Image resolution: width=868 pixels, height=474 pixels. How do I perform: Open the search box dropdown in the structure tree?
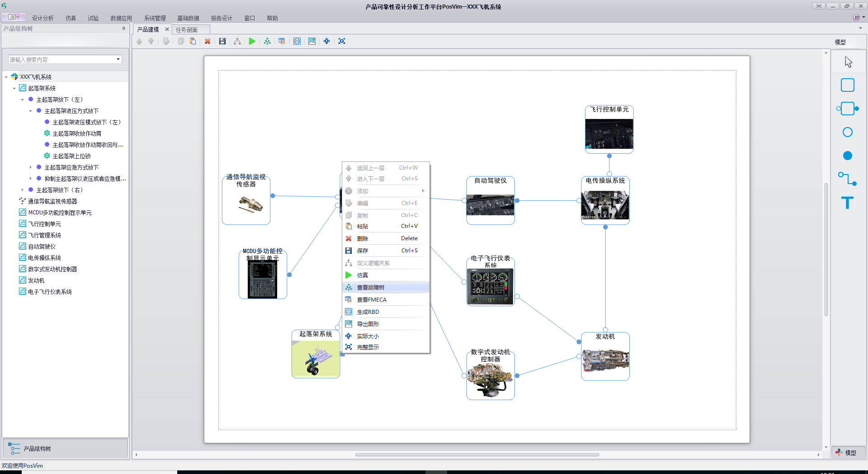pyautogui.click(x=118, y=59)
